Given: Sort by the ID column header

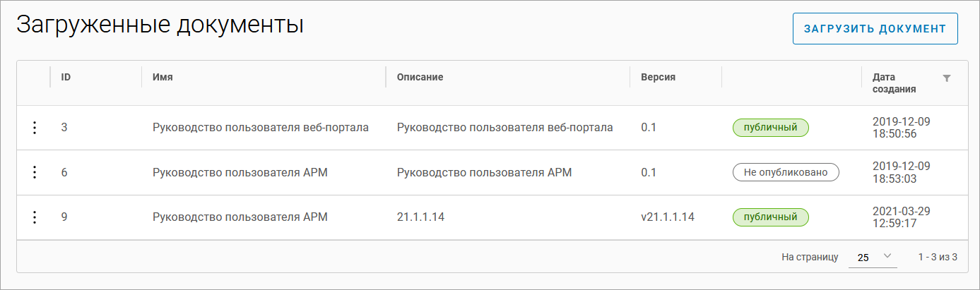Looking at the screenshot, I should pyautogui.click(x=66, y=77).
